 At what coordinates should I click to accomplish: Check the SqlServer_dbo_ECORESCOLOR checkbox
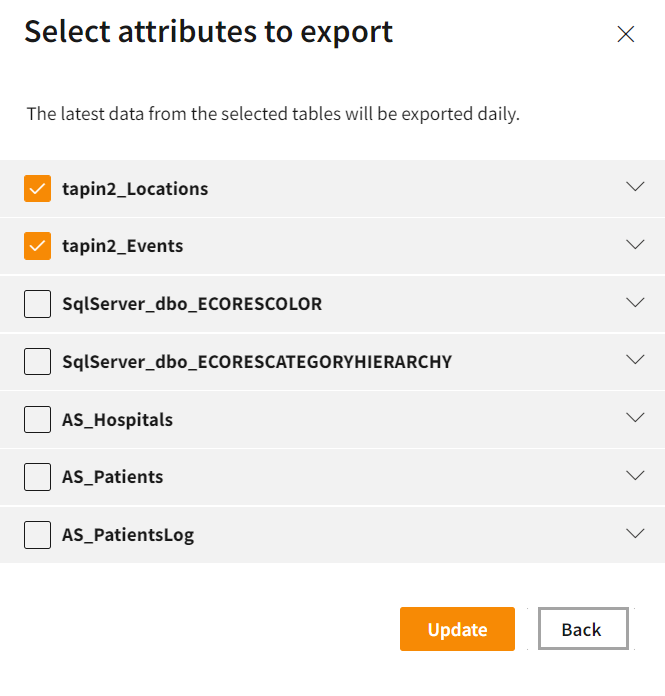[x=38, y=304]
